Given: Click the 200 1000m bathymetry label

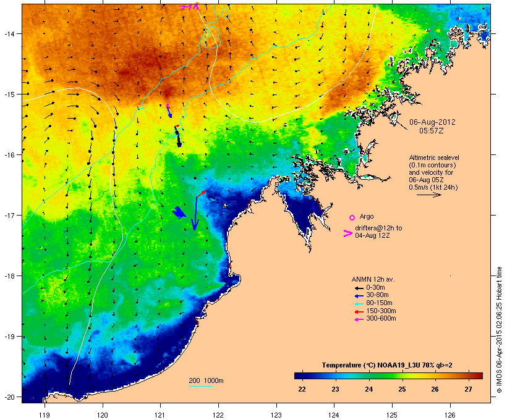Looking at the screenshot, I should click(206, 380).
